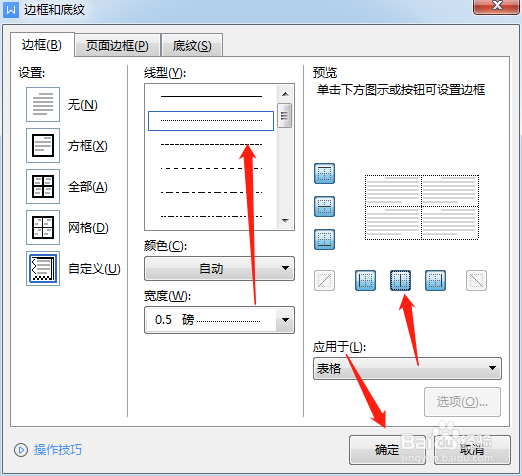Select the widely spaced dashed line style
Screen dimensions: 522x476
pyautogui.click(x=211, y=169)
